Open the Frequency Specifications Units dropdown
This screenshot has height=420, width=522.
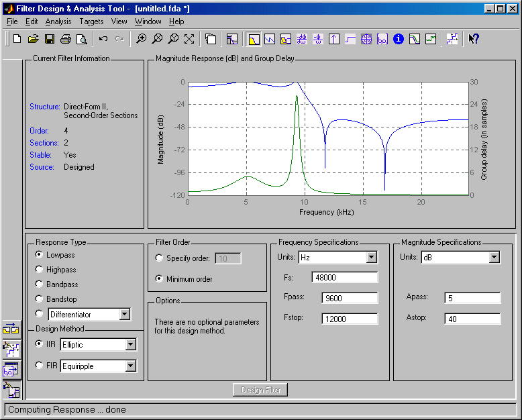(372, 258)
